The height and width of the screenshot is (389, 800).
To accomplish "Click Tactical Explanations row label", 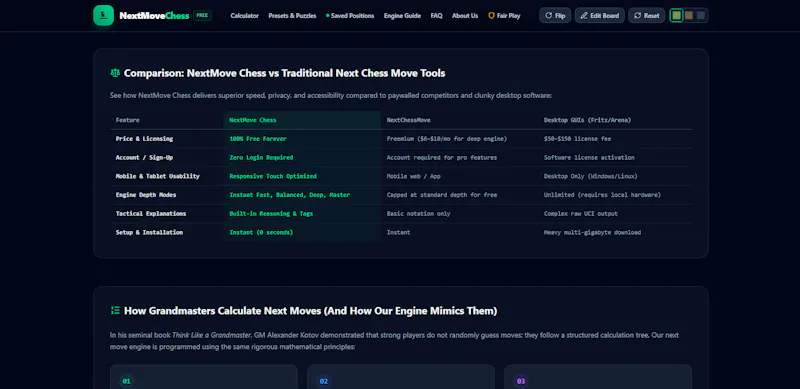I will (151, 214).
